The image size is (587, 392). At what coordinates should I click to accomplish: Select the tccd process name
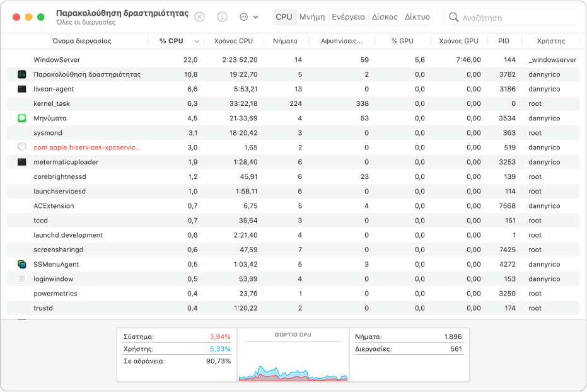pos(40,221)
